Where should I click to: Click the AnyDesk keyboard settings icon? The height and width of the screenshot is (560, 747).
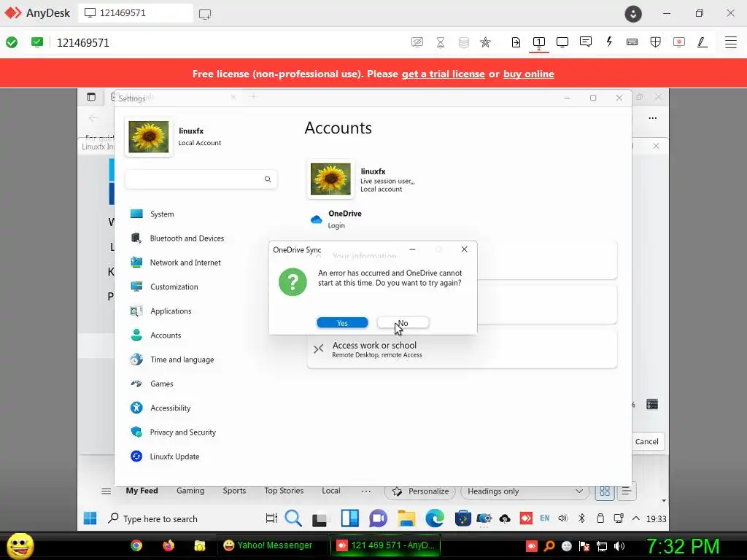tap(632, 42)
